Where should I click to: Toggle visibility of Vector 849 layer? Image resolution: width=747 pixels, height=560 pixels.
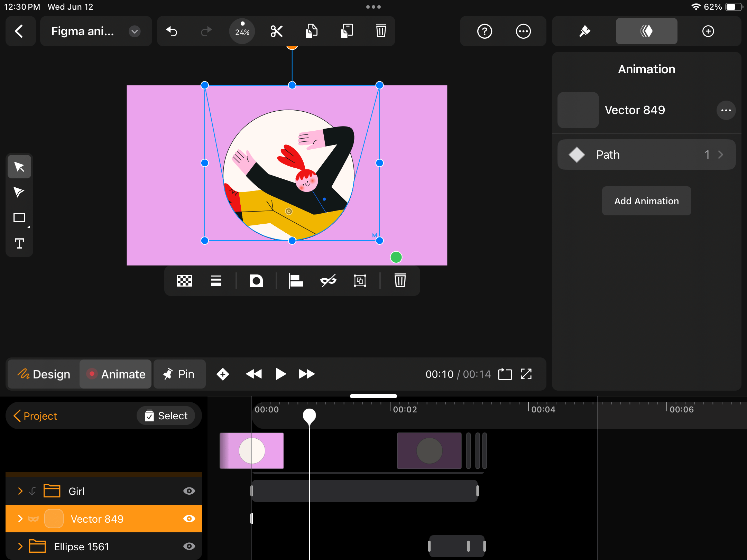point(189,518)
